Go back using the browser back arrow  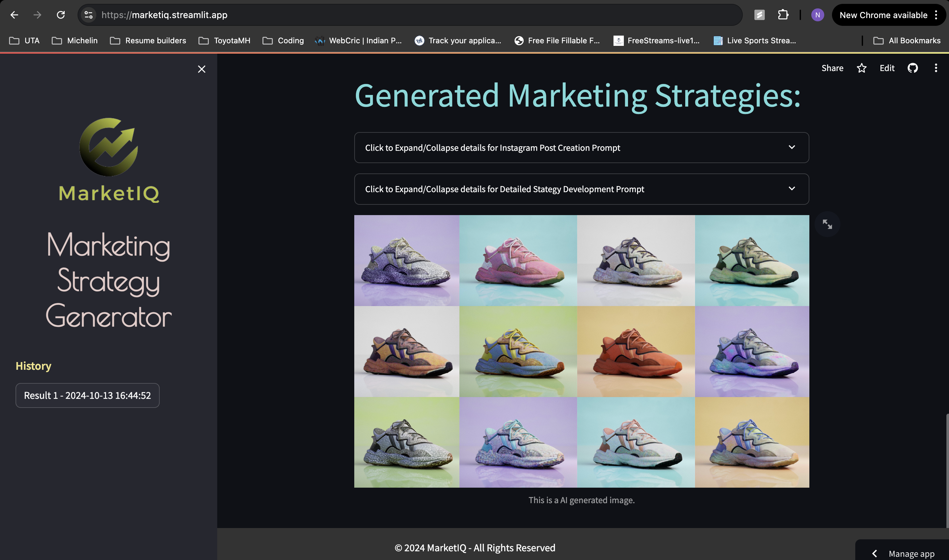click(x=14, y=15)
